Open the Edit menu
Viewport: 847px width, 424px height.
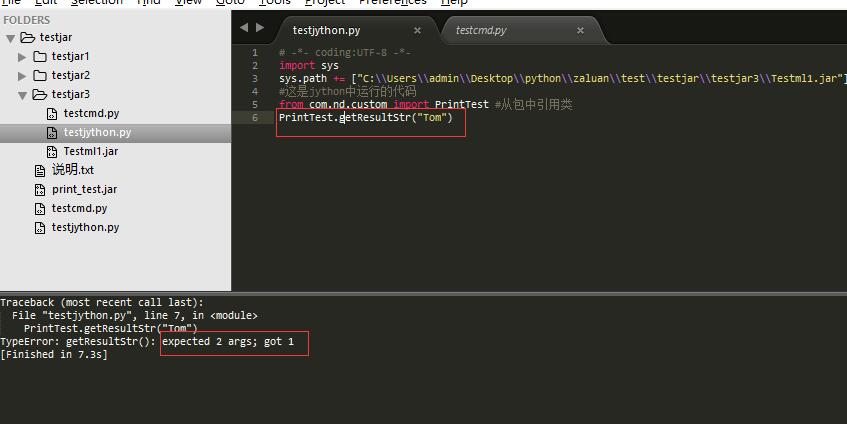point(46,2)
